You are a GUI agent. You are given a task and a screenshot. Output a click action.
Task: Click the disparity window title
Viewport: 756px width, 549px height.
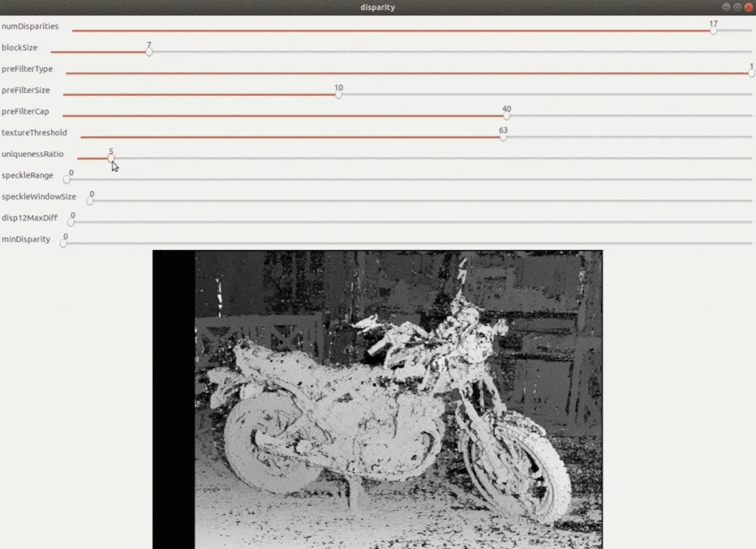(377, 7)
